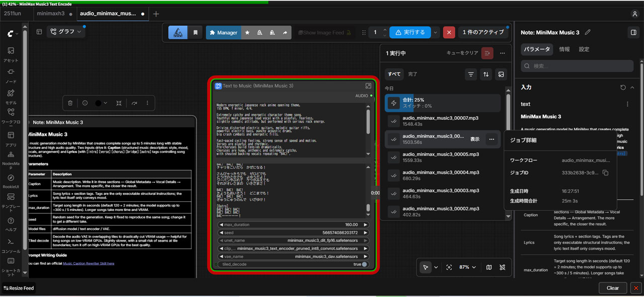The image size is (644, 297).
Task: Open the select tool mode dropdown arrow
Action: (x=436, y=267)
